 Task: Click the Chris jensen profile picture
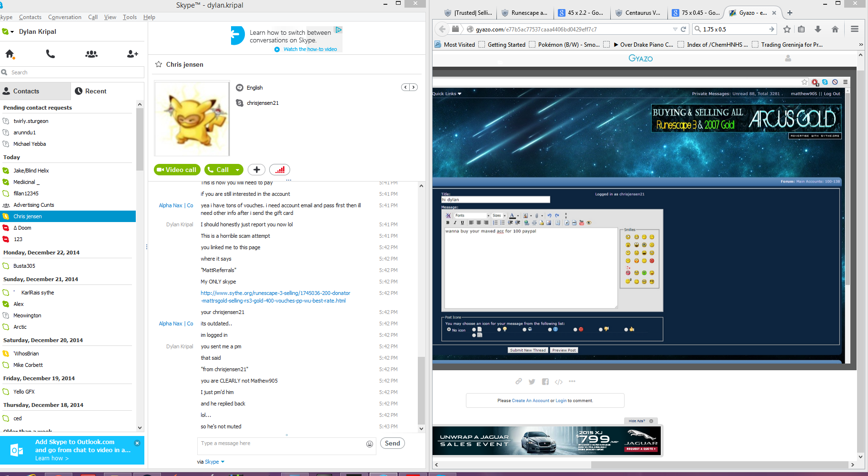[192, 119]
